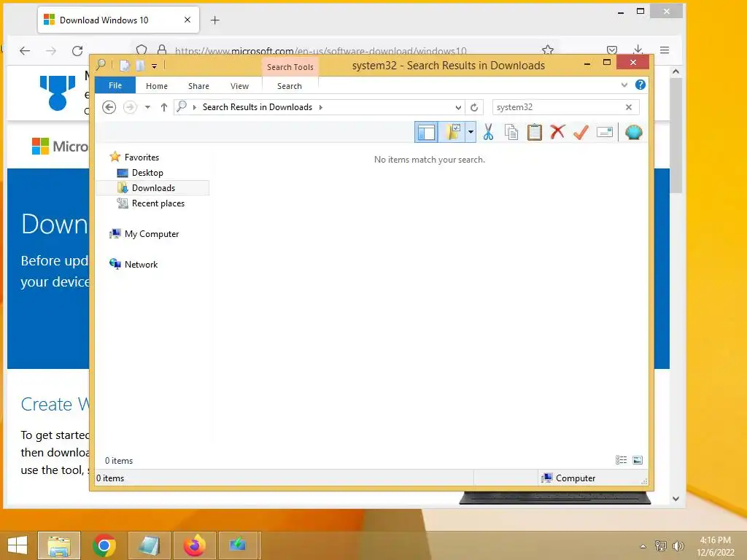The image size is (747, 560).
Task: Bookmark page with Firefox star icon
Action: [548, 50]
